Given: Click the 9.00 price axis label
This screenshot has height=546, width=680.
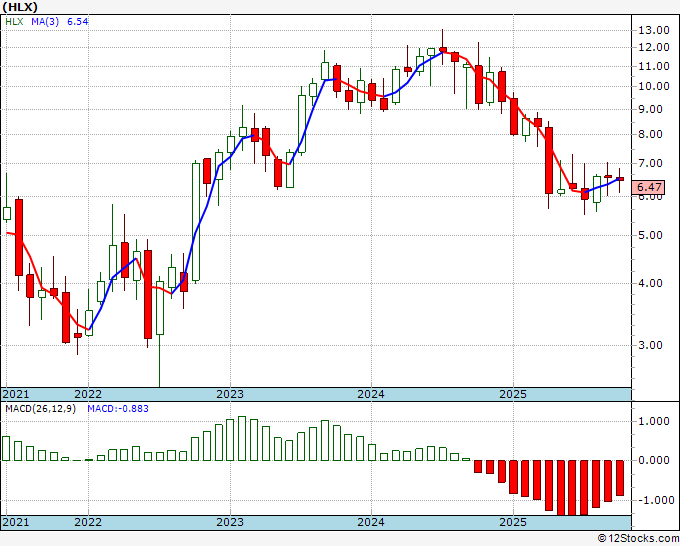Looking at the screenshot, I should tap(651, 109).
